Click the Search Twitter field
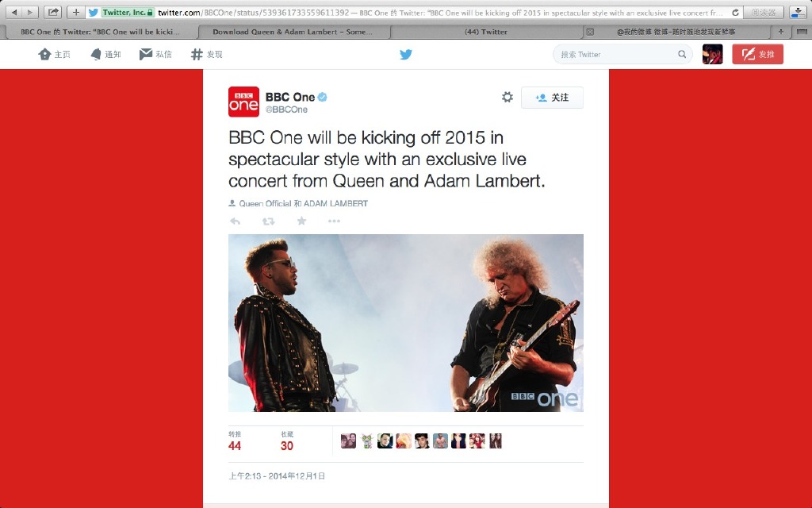Viewport: 812px width, 508px height. tap(622, 55)
